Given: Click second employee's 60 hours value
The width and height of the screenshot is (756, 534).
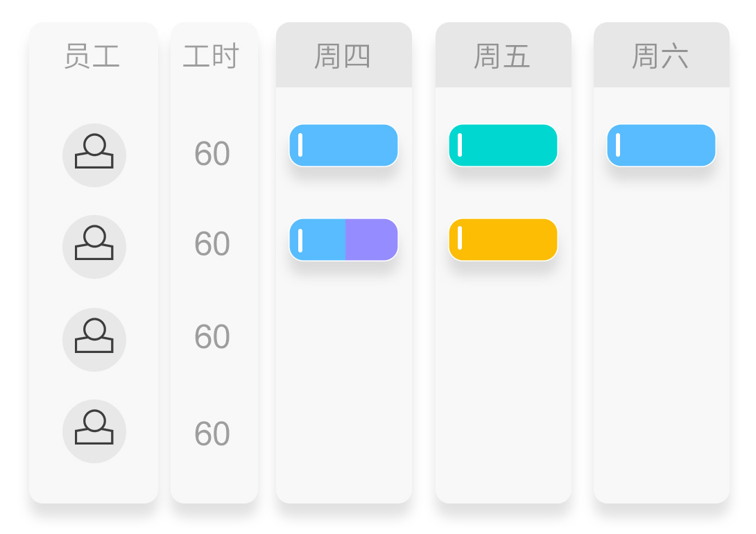Looking at the screenshot, I should (212, 243).
